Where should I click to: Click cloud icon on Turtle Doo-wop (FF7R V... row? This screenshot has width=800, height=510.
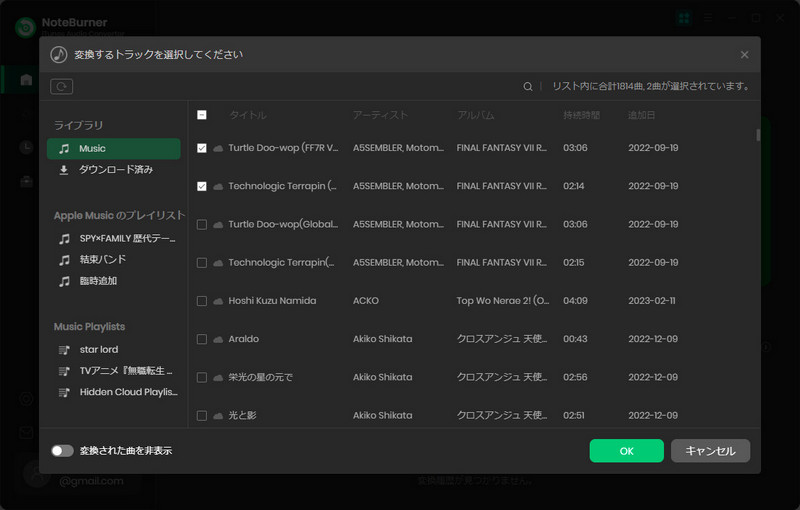click(218, 148)
